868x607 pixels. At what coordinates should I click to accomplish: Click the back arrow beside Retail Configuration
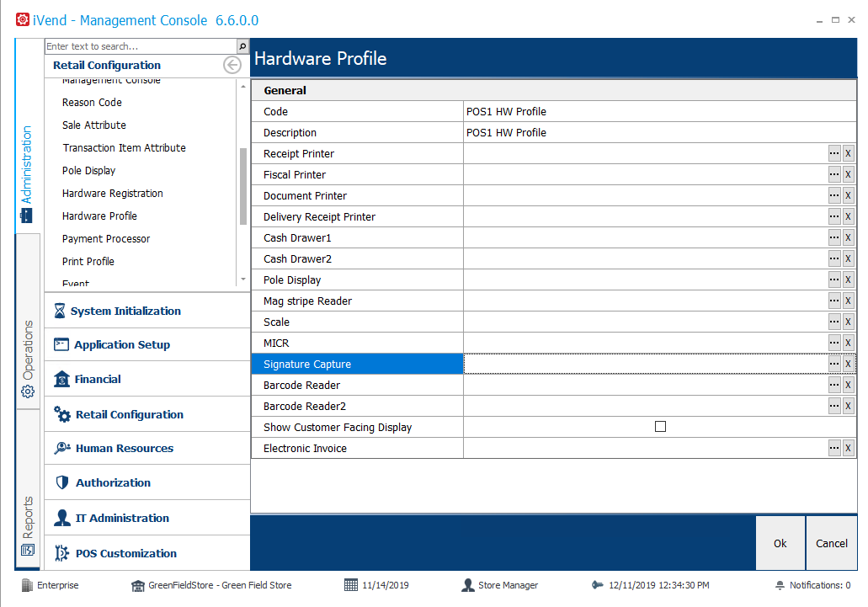pyautogui.click(x=232, y=66)
